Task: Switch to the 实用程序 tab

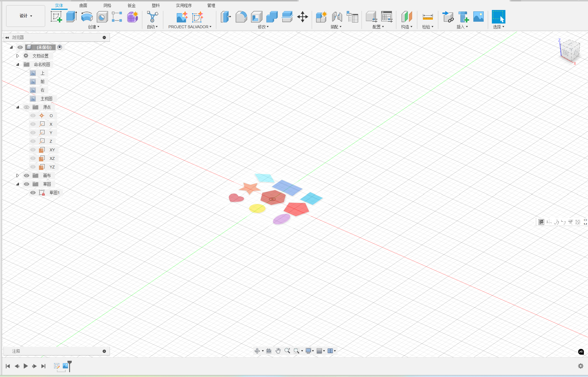Action: pos(184,5)
